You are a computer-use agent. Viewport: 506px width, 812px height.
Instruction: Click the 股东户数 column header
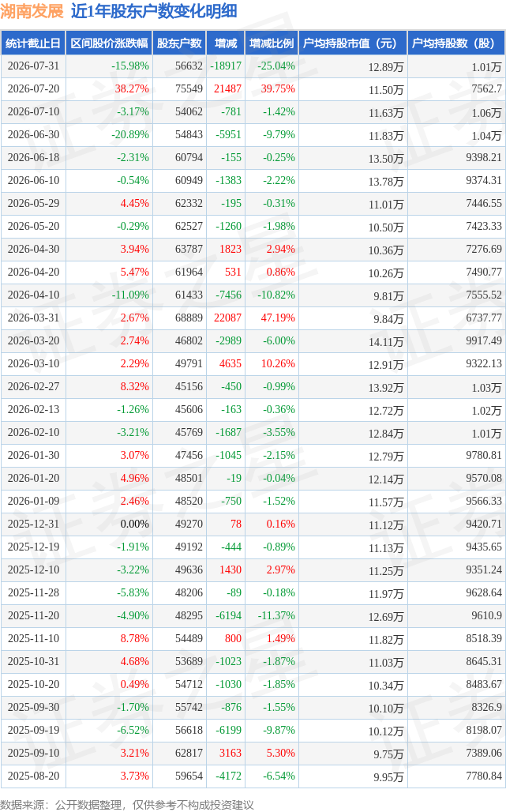[179, 43]
